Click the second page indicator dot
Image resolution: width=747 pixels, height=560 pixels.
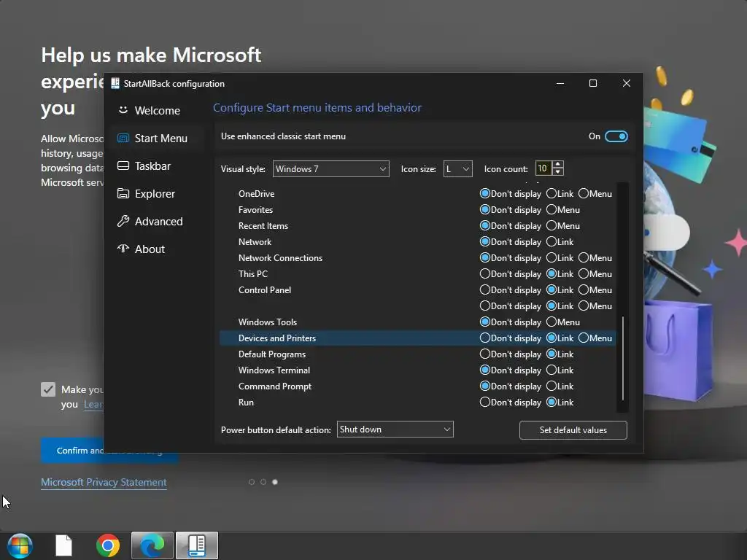click(263, 482)
